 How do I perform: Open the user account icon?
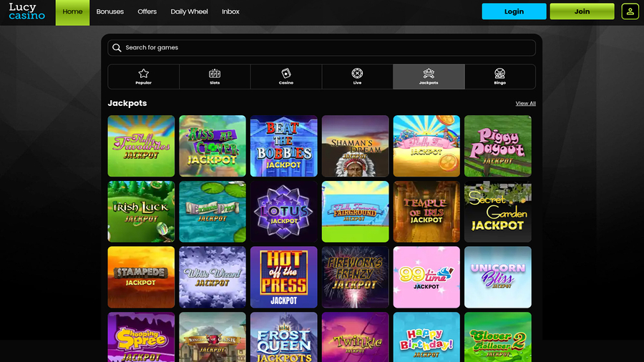pyautogui.click(x=630, y=11)
